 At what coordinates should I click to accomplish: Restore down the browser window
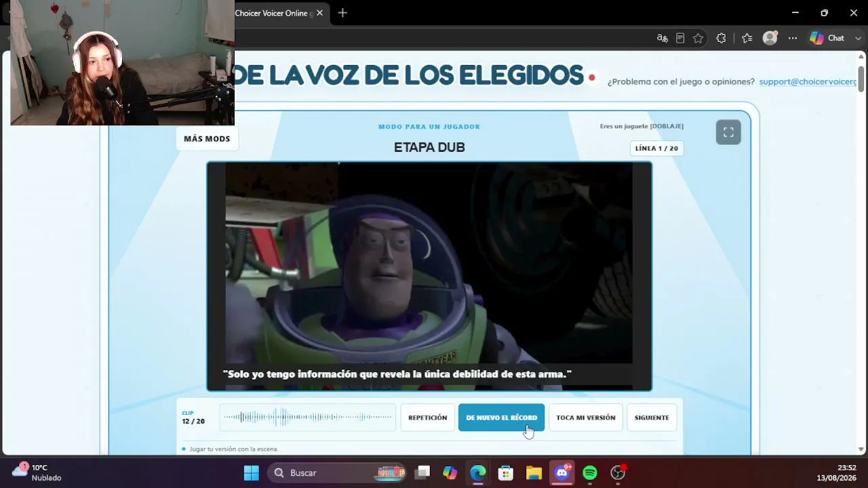coord(824,13)
